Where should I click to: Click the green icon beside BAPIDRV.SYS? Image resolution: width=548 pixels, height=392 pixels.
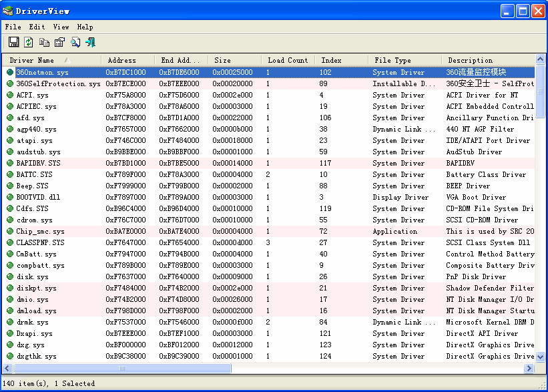coord(10,164)
